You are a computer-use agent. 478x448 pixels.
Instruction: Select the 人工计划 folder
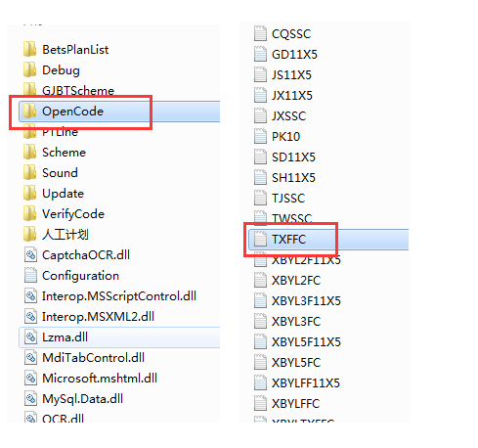pyautogui.click(x=56, y=235)
